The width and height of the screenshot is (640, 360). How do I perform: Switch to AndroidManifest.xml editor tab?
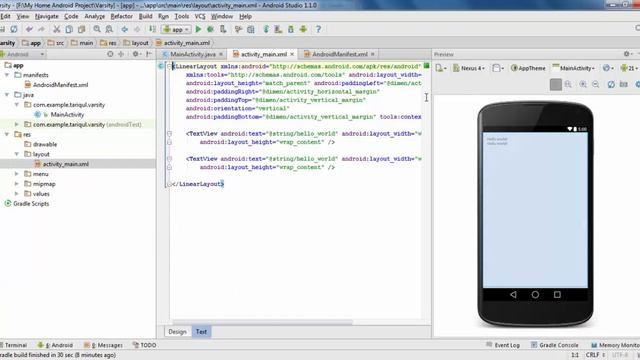point(340,54)
